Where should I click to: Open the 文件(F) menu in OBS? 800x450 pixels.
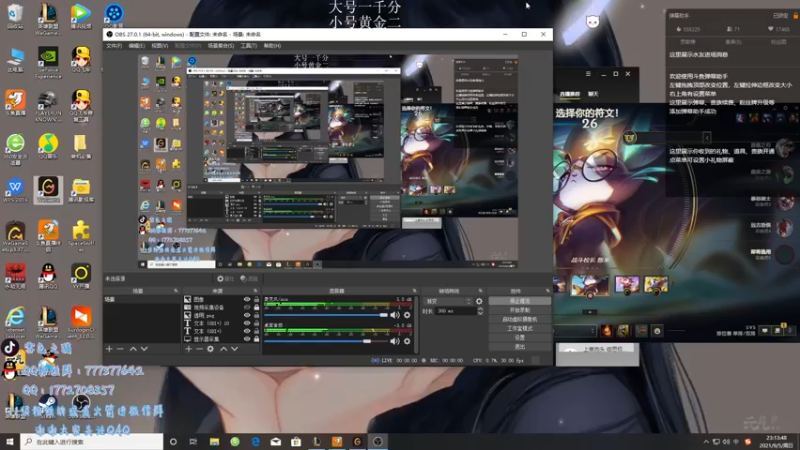(x=114, y=46)
